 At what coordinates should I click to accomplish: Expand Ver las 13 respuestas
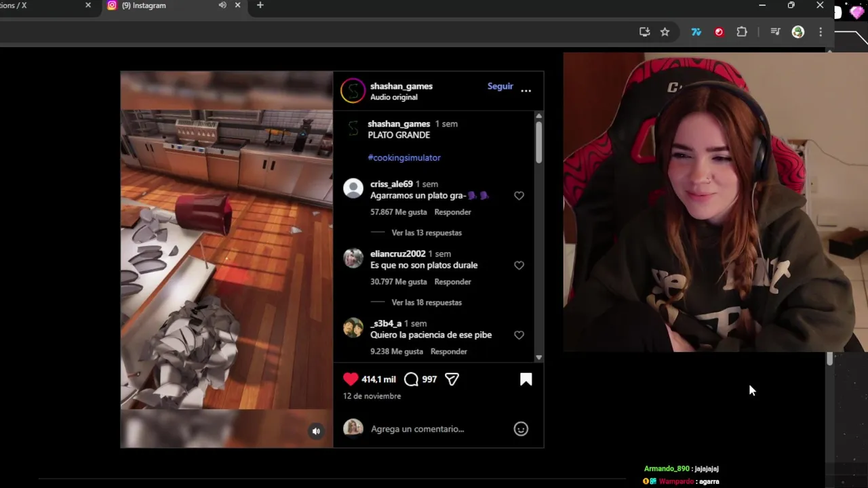(x=427, y=232)
